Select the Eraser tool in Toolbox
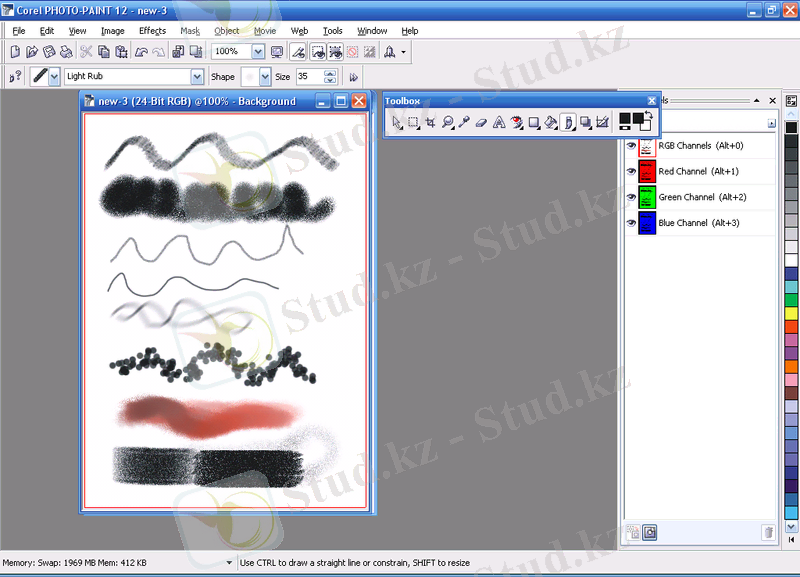 click(481, 123)
